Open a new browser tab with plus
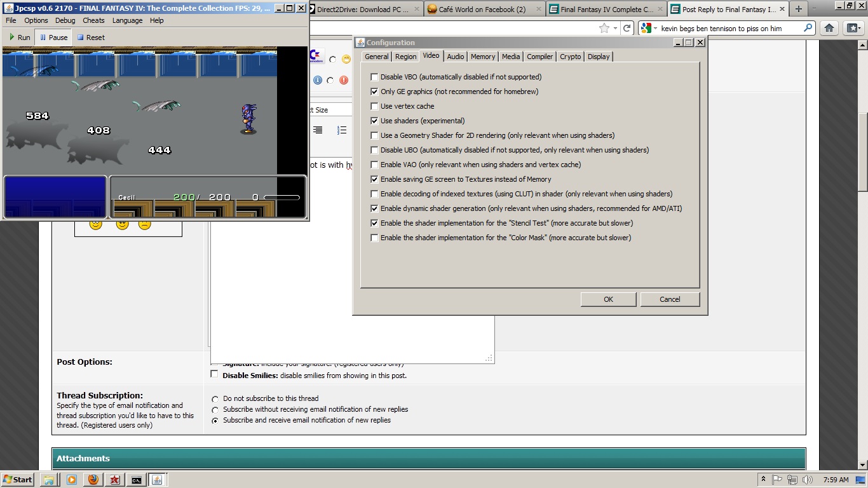This screenshot has width=868, height=488. pyautogui.click(x=798, y=9)
